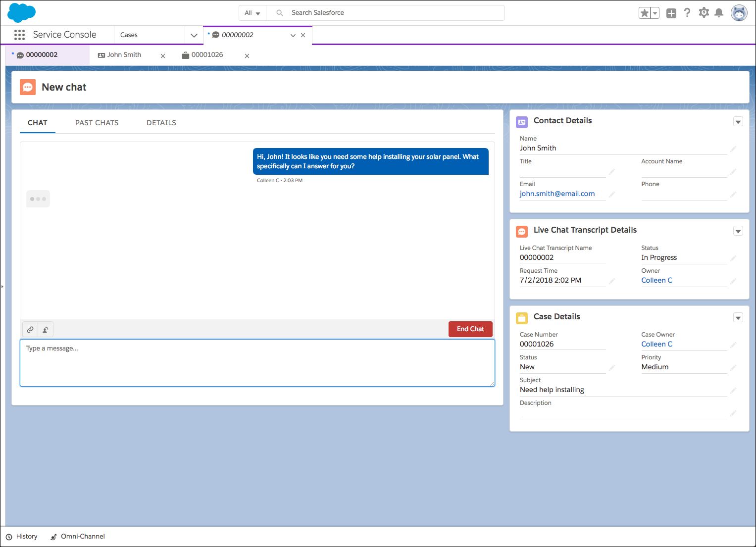Open Help via the question mark icon
This screenshot has height=547, width=756.
pyautogui.click(x=687, y=13)
